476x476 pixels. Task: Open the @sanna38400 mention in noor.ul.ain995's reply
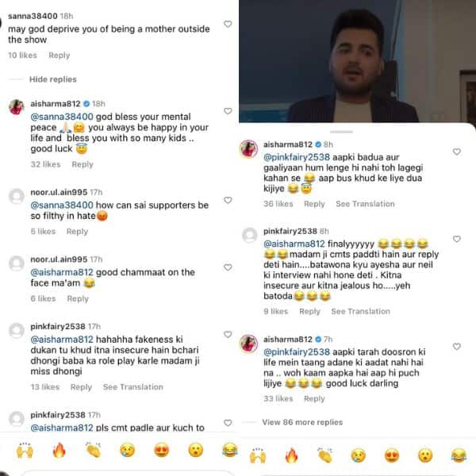pos(62,205)
